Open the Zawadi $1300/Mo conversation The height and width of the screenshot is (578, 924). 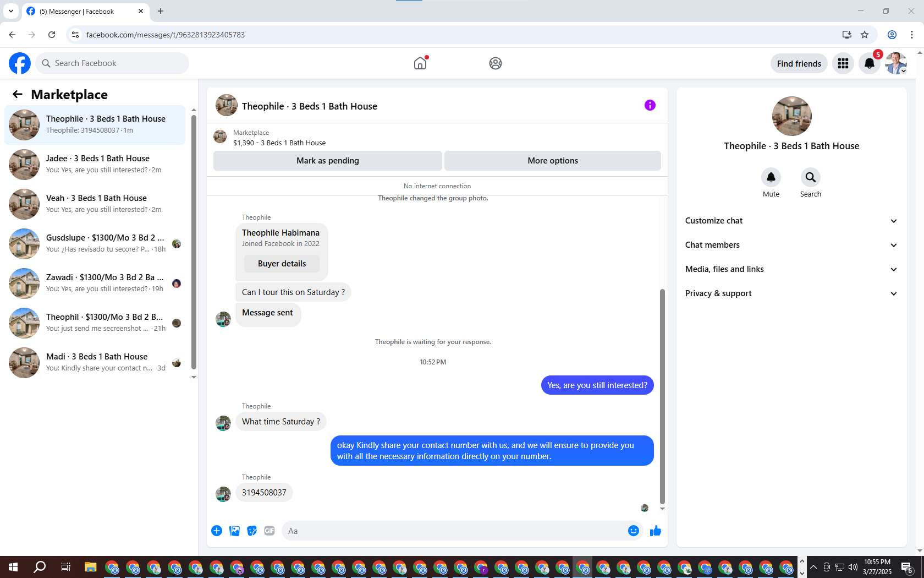95,283
